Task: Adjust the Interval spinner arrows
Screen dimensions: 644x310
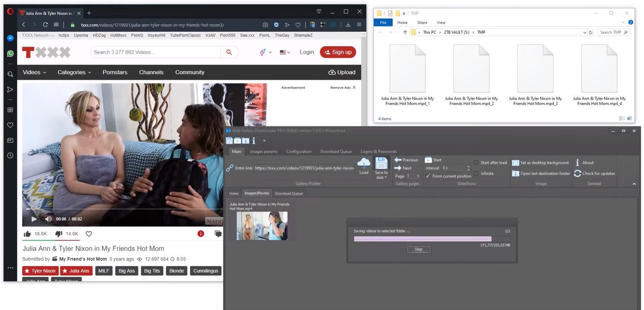Action: pyautogui.click(x=469, y=168)
